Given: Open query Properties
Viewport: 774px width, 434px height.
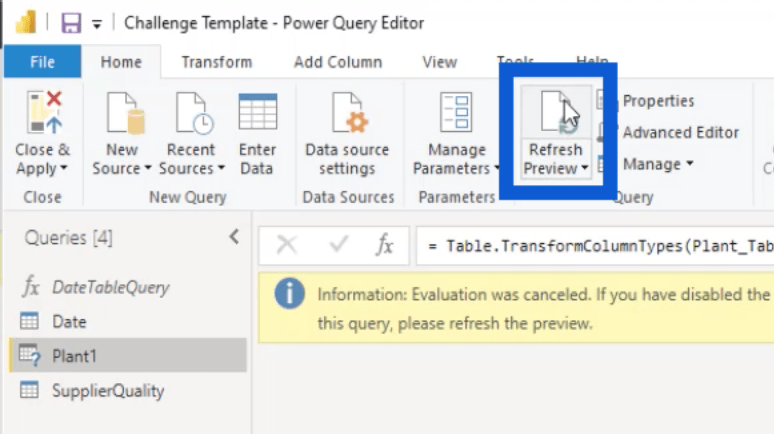Looking at the screenshot, I should 658,101.
